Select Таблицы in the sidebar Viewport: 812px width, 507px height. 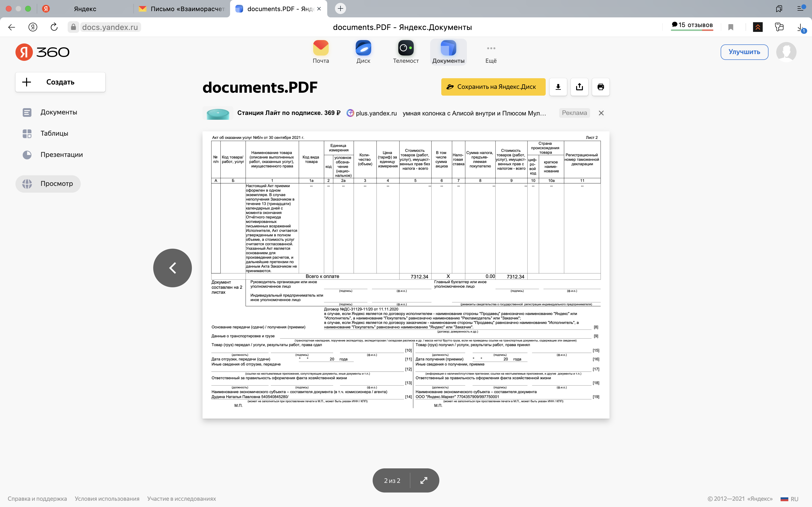coord(54,134)
